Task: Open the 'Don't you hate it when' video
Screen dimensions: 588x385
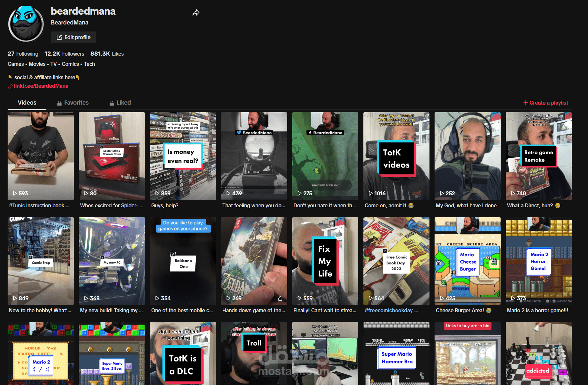Action: (325, 156)
